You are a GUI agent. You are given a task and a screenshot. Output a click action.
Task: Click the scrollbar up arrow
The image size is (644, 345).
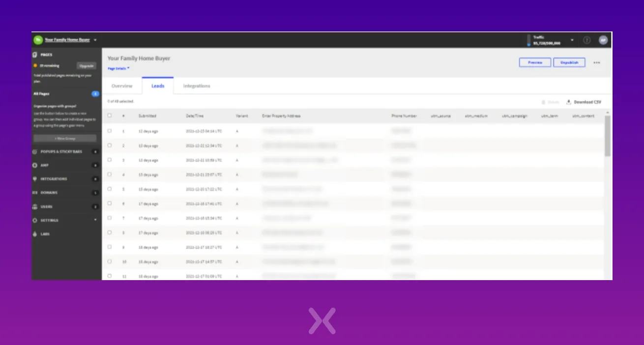pos(608,113)
